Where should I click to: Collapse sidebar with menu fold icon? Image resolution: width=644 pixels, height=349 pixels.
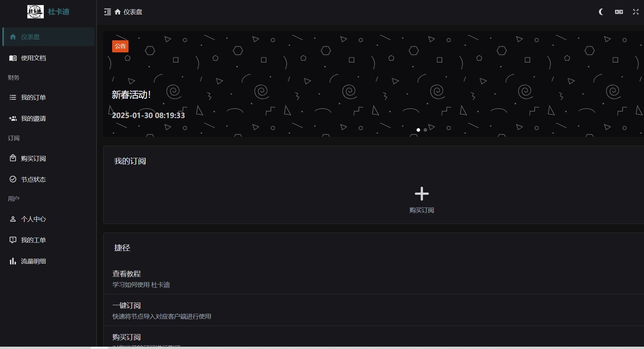point(107,12)
